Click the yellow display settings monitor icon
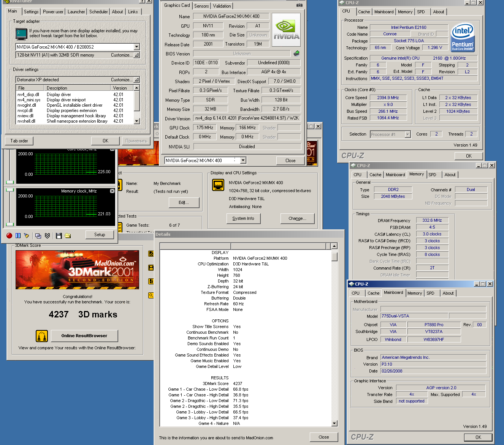504x445 pixels. click(x=218, y=185)
